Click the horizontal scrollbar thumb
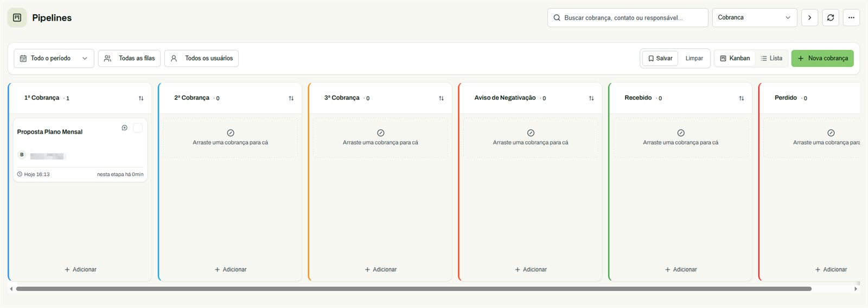 coord(414,289)
